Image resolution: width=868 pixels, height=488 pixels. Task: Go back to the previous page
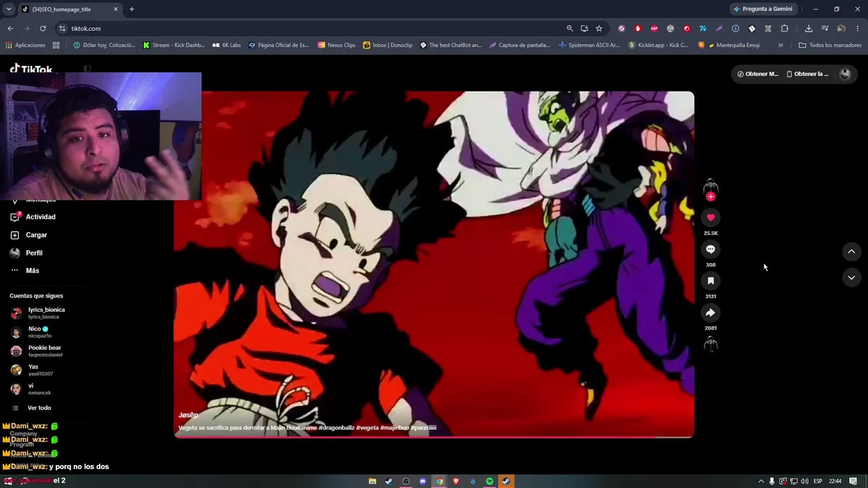pyautogui.click(x=10, y=28)
